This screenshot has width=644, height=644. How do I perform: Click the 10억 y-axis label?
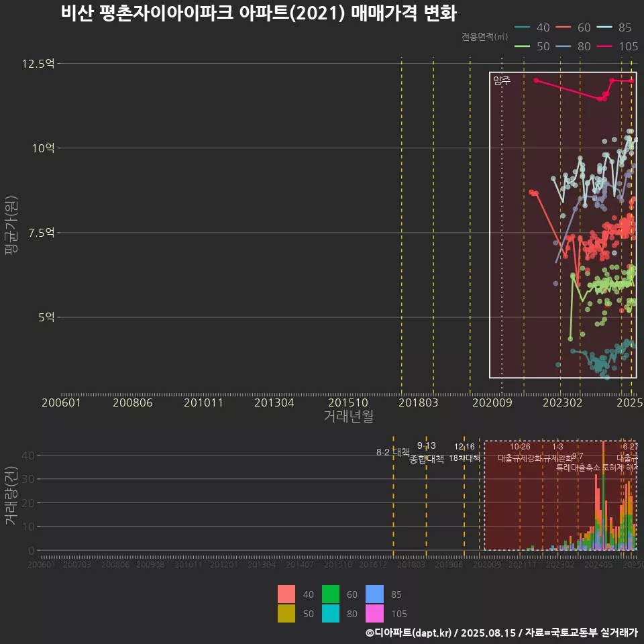click(x=44, y=148)
